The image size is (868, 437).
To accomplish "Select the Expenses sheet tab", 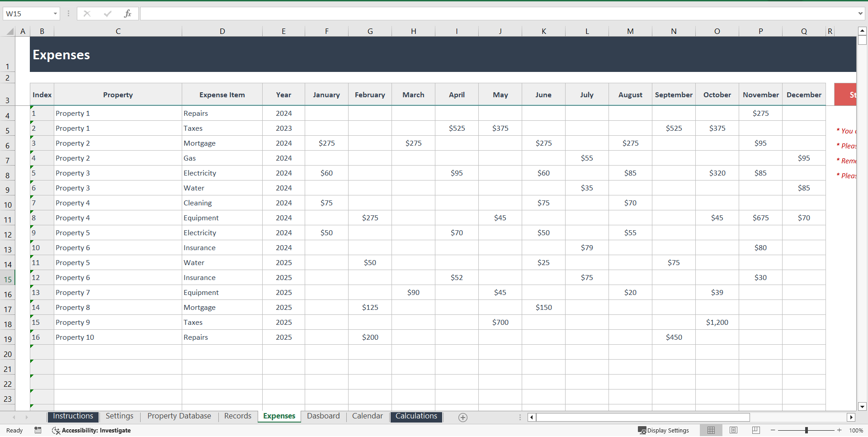I will [x=279, y=416].
